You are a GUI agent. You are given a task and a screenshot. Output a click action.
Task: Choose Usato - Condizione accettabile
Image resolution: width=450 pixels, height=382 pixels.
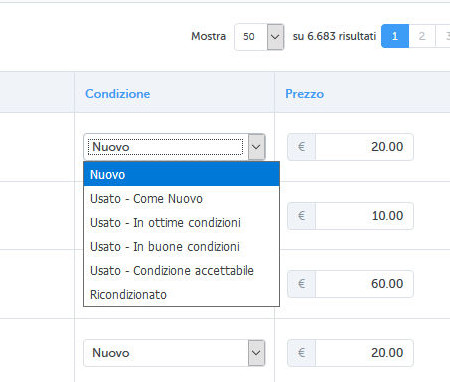[181, 271]
